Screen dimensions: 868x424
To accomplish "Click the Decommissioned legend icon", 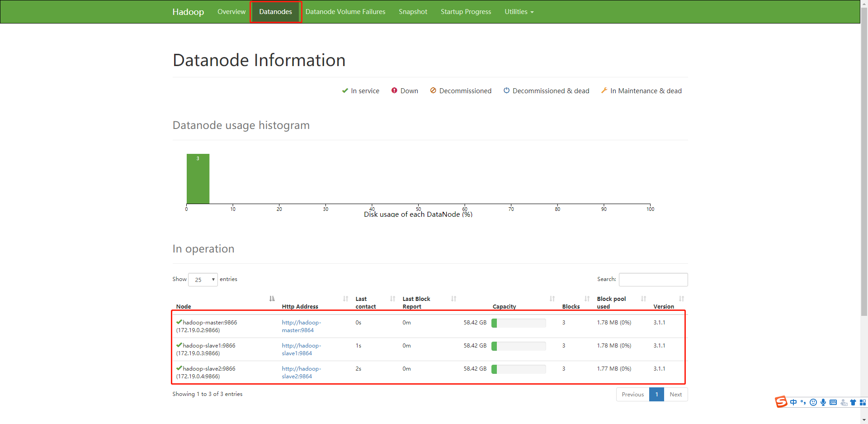I will [433, 91].
